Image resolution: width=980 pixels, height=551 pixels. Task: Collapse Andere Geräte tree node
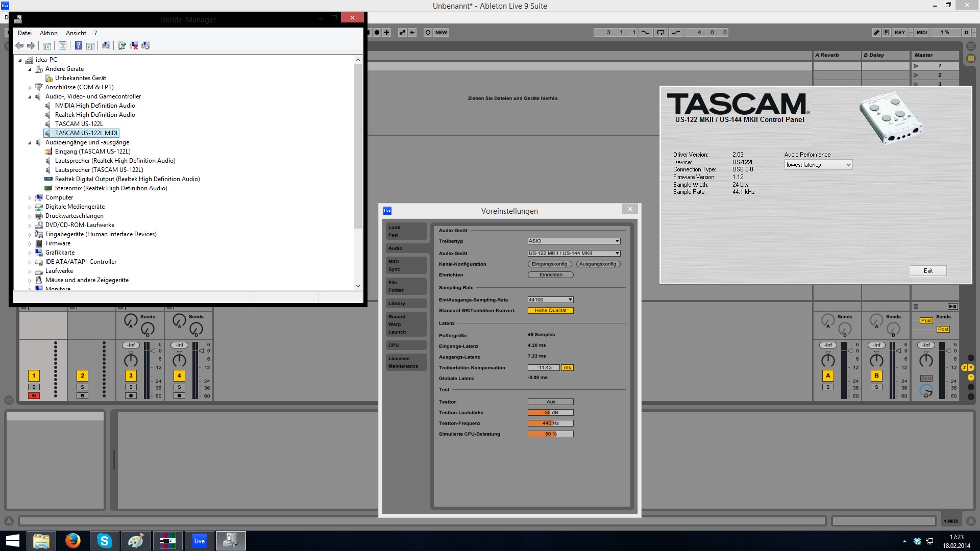tap(30, 69)
